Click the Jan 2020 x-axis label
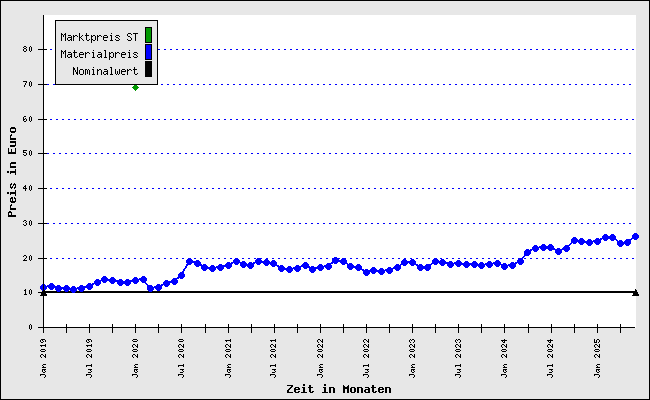The height and width of the screenshot is (400, 650). [x=135, y=358]
